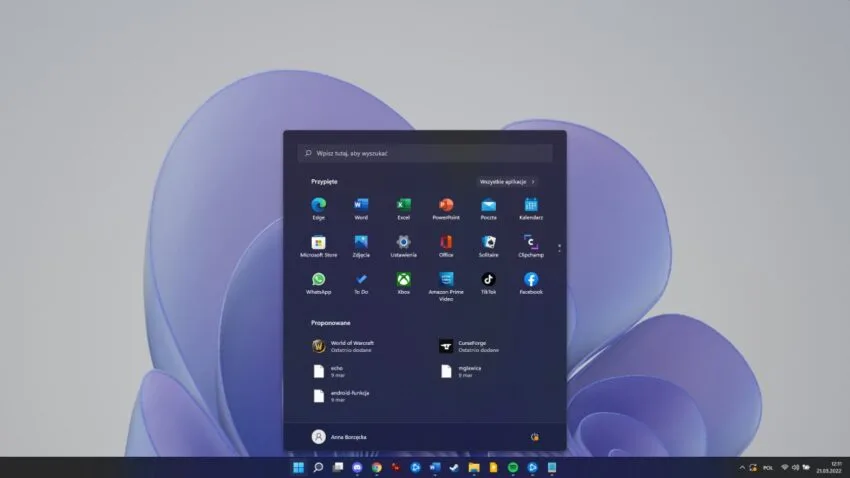Open WhatsApp from pinned apps
The image size is (850, 478).
pyautogui.click(x=319, y=283)
